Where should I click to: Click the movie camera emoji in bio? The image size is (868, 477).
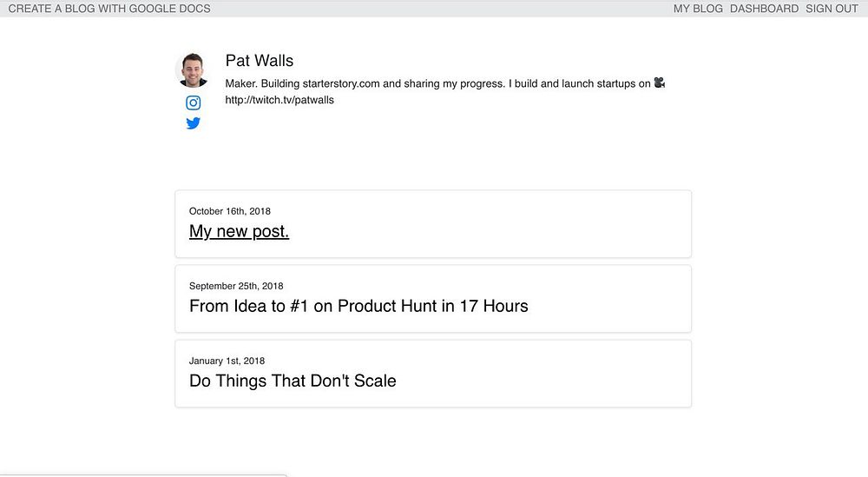(660, 83)
